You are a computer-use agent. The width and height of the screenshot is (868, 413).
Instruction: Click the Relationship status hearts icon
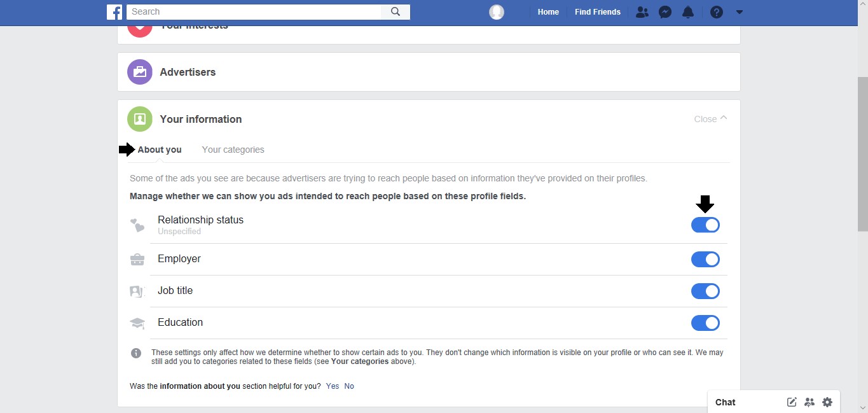coord(137,225)
